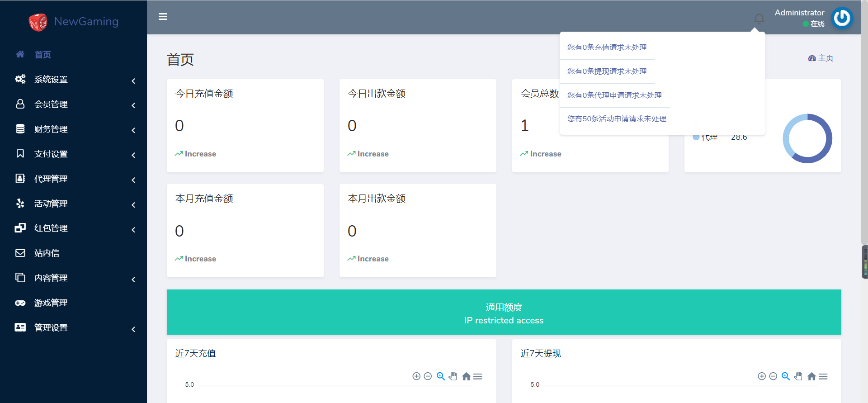This screenshot has width=868, height=403.
Task: Expand the 活动管理 chevron arrow
Action: pos(133,205)
